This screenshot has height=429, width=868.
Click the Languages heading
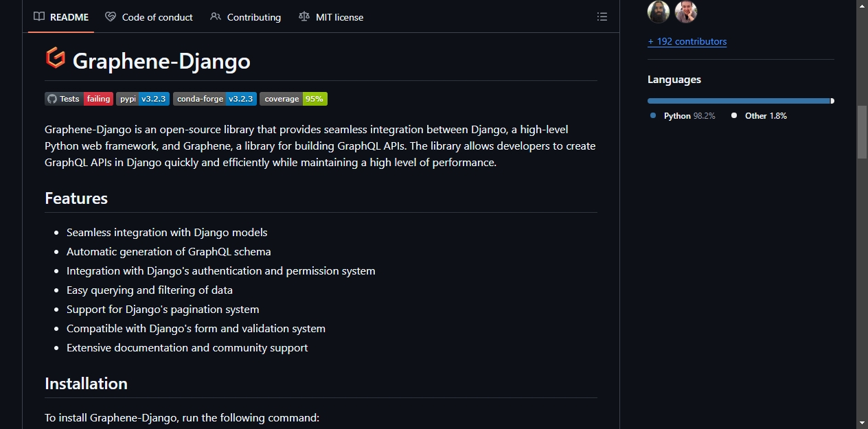coord(674,80)
